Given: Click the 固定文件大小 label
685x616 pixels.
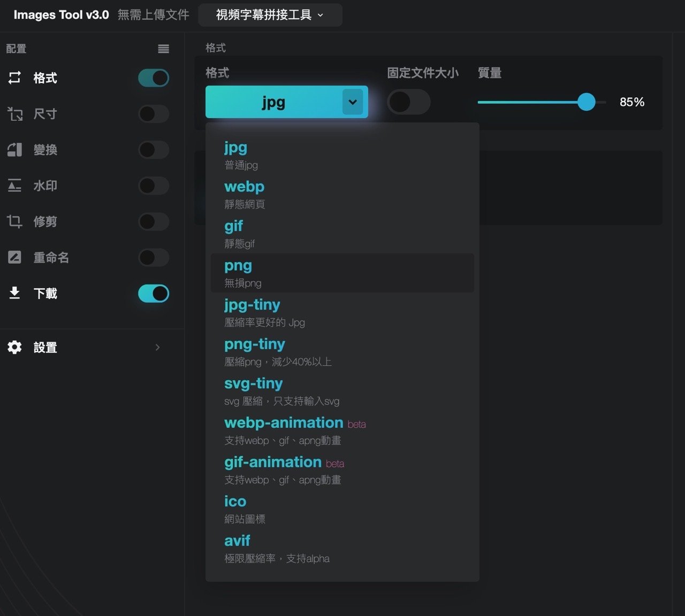Looking at the screenshot, I should pos(423,73).
